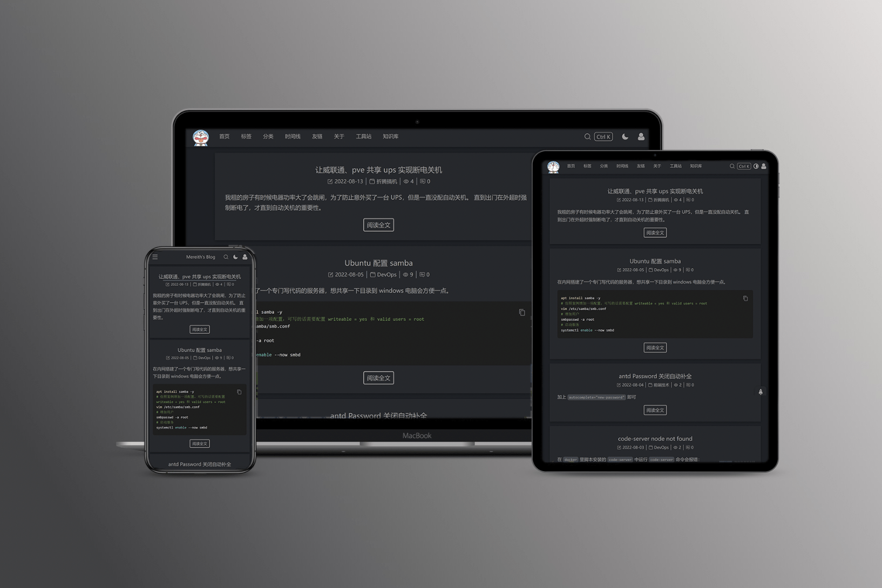Click 阅读全文 under ups post on tablet
The image size is (882, 588).
[655, 233]
